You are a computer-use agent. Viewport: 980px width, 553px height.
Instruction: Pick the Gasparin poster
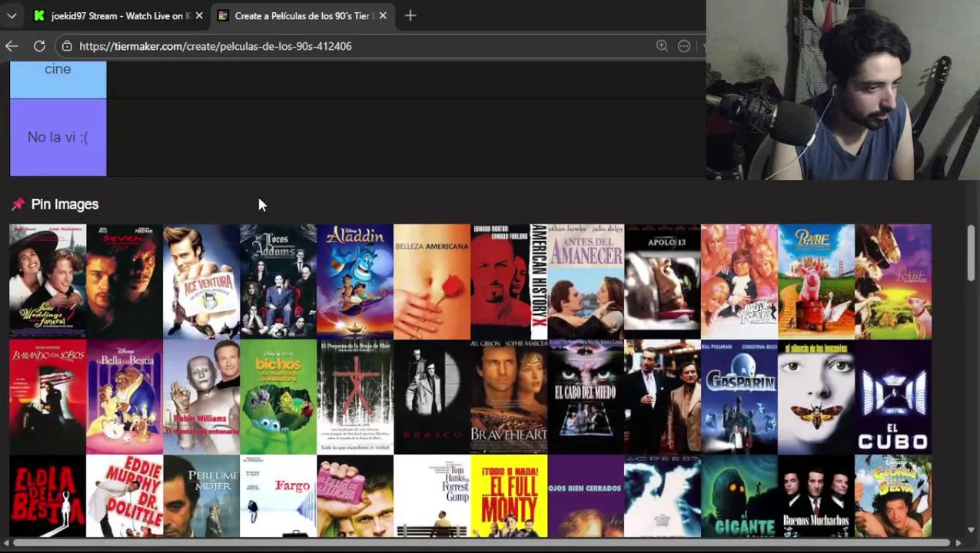coord(739,397)
